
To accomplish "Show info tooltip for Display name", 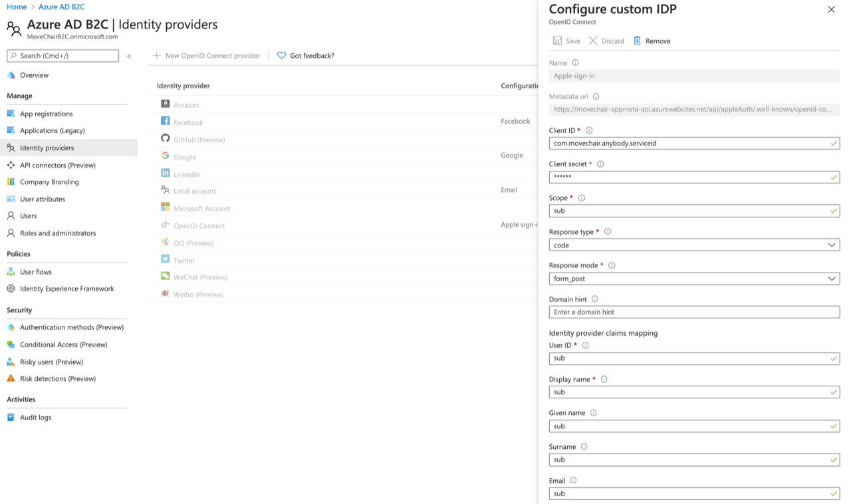I will pyautogui.click(x=604, y=379).
